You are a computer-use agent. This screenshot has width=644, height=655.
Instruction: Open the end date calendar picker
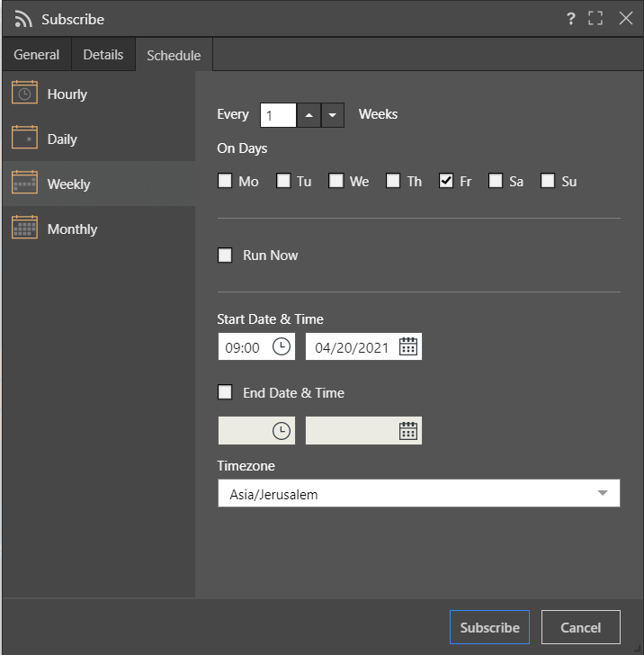[x=408, y=431]
